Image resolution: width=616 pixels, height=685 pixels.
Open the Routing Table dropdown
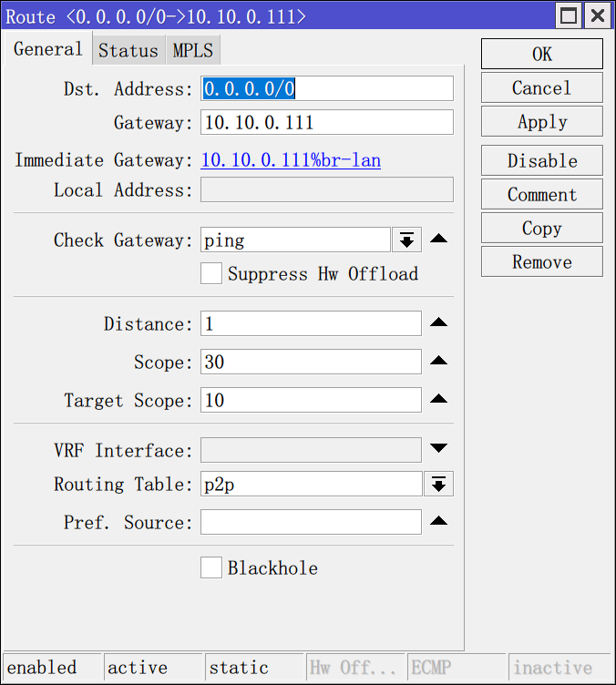tap(438, 484)
